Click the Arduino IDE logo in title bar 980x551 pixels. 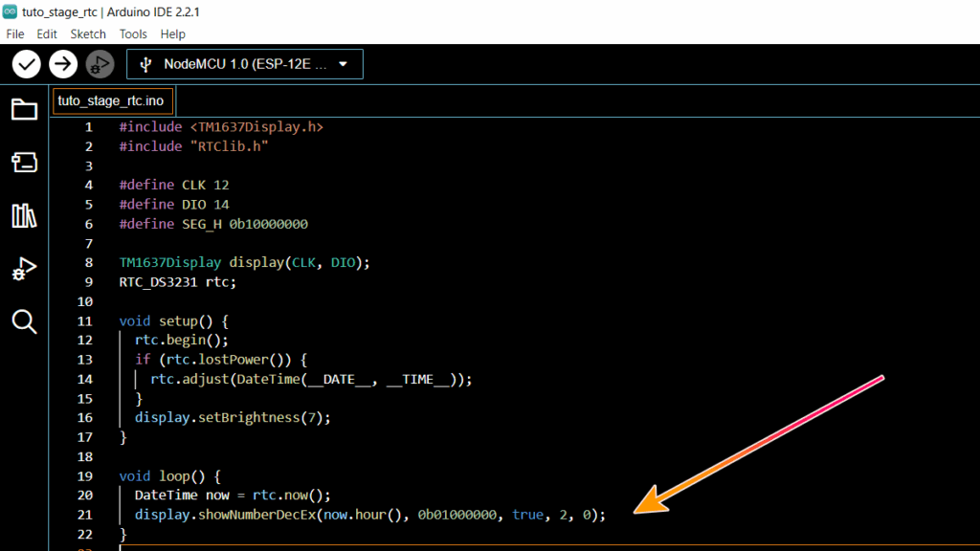[x=10, y=11]
